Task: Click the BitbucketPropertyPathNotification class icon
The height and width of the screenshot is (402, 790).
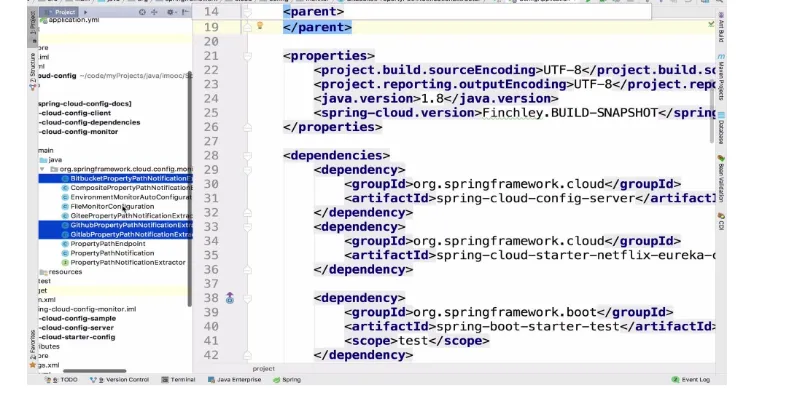Action: [x=65, y=178]
